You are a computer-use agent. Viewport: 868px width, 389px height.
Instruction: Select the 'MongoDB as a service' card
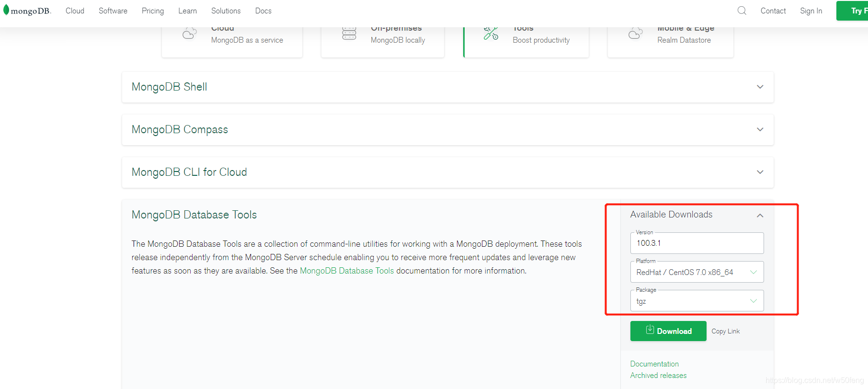click(232, 42)
